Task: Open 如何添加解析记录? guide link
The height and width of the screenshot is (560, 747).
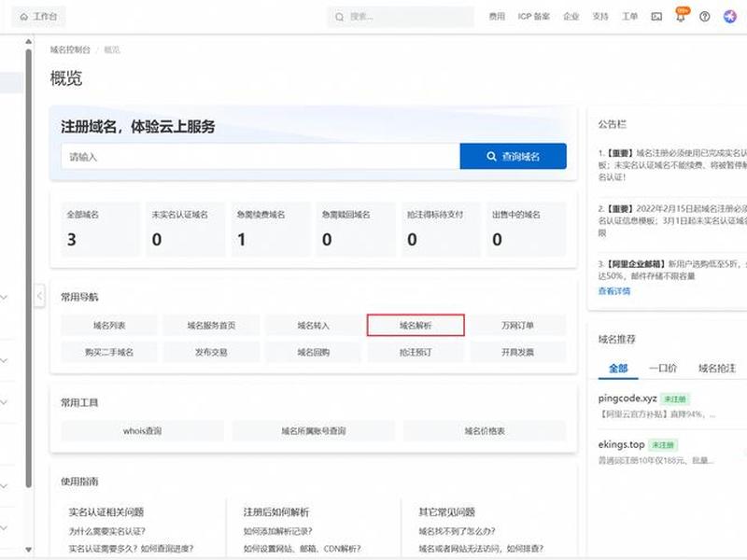Action: 277,531
